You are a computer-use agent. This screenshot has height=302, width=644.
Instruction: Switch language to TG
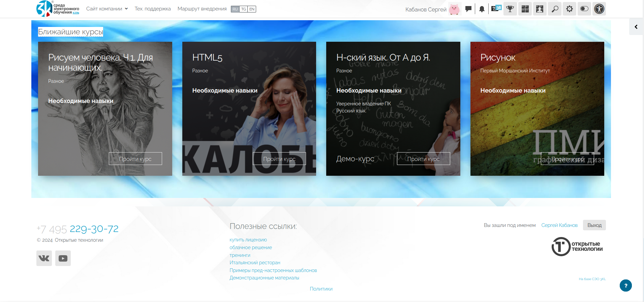244,9
